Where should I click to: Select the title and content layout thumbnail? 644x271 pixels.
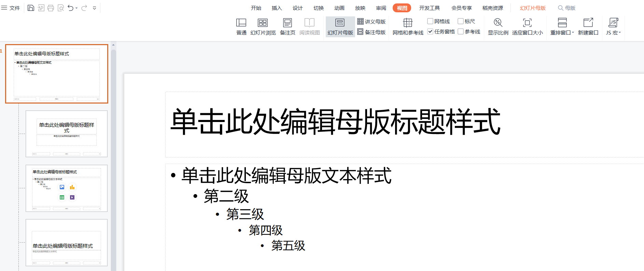[x=67, y=188]
